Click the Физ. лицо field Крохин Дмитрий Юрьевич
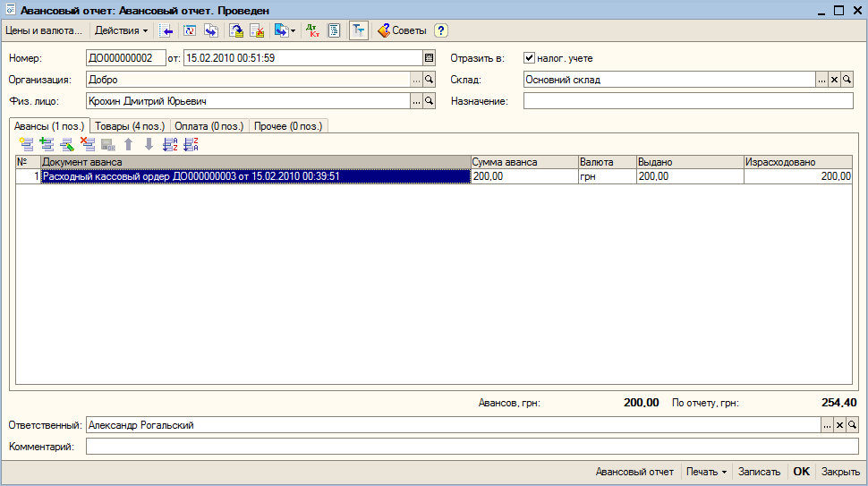The image size is (868, 486). click(249, 101)
